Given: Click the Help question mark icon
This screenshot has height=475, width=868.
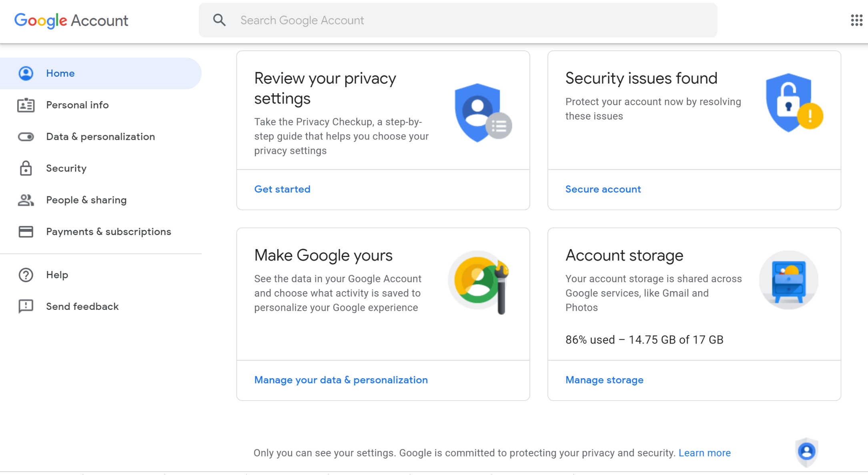Looking at the screenshot, I should 26,275.
